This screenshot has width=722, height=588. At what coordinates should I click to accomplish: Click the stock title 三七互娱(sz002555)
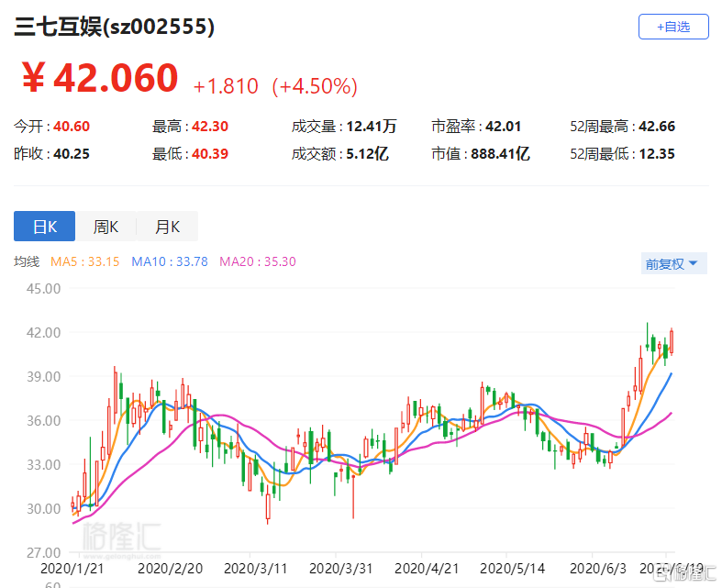(x=114, y=27)
